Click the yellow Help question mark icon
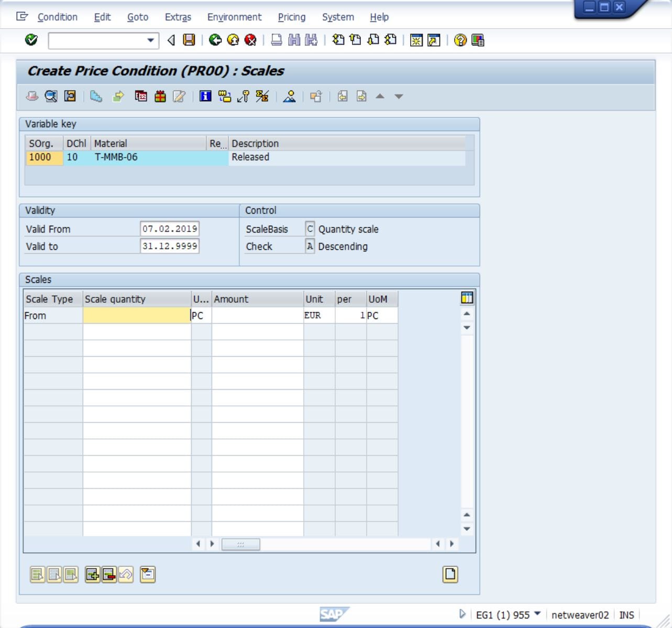This screenshot has height=628, width=672. point(460,40)
